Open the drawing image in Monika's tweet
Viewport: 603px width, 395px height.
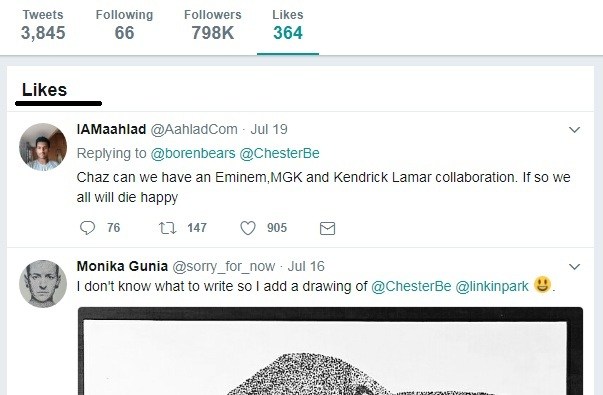(330, 351)
